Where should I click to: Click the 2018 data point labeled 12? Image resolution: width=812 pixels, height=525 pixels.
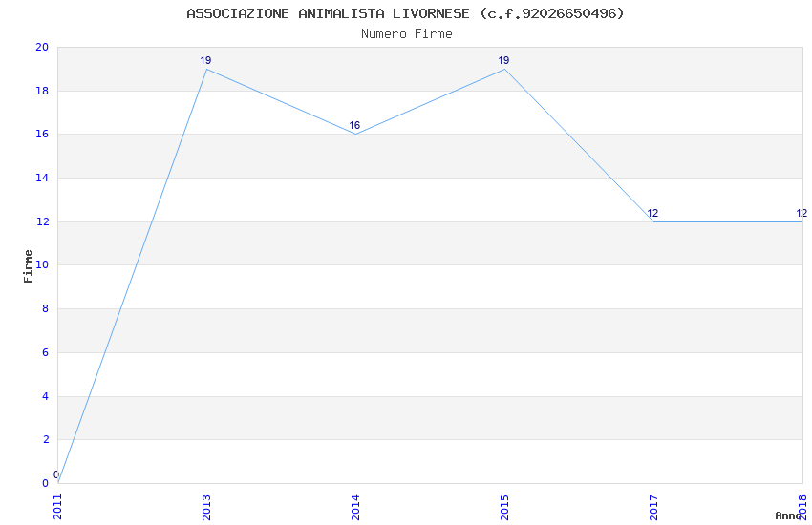click(802, 221)
